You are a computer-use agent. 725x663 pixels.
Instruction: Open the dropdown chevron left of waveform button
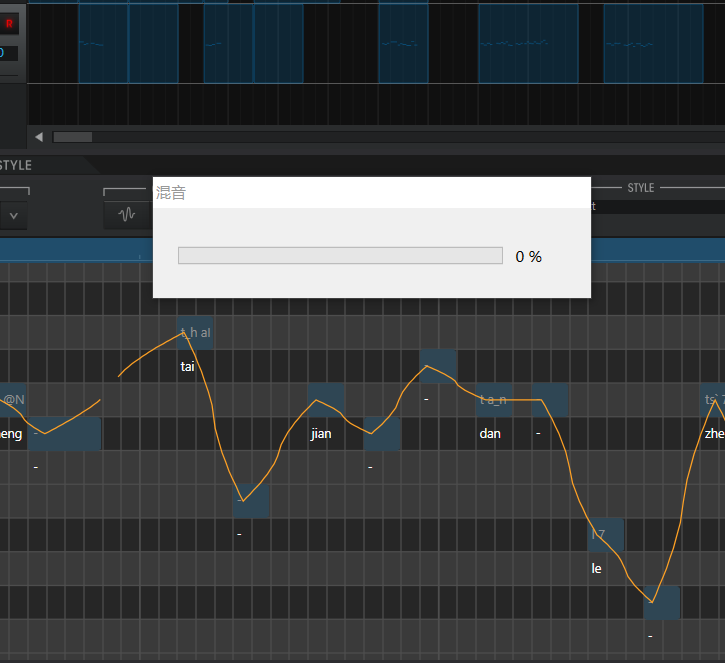pyautogui.click(x=13, y=215)
